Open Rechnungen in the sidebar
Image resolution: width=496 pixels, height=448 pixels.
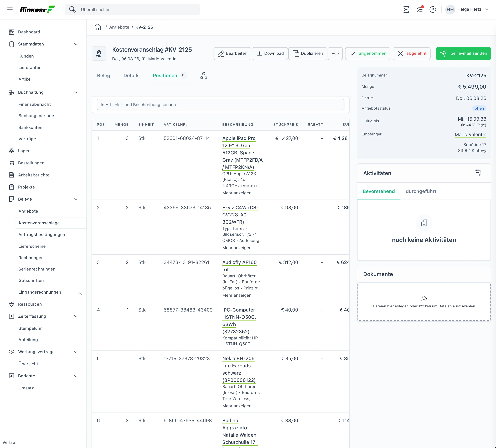point(31,257)
